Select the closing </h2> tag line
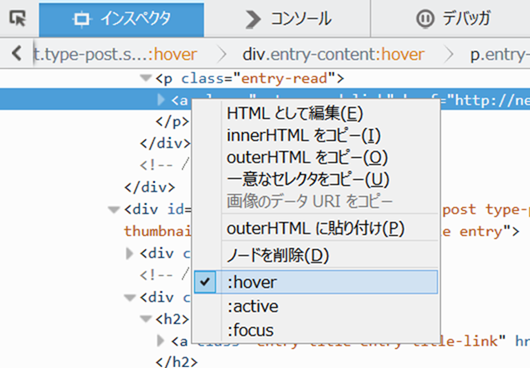 tap(176, 362)
